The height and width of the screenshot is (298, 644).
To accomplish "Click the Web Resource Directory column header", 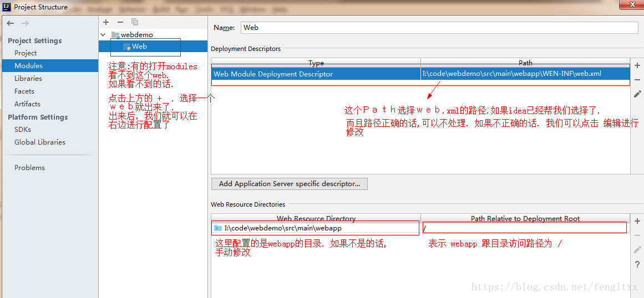I will tap(316, 218).
